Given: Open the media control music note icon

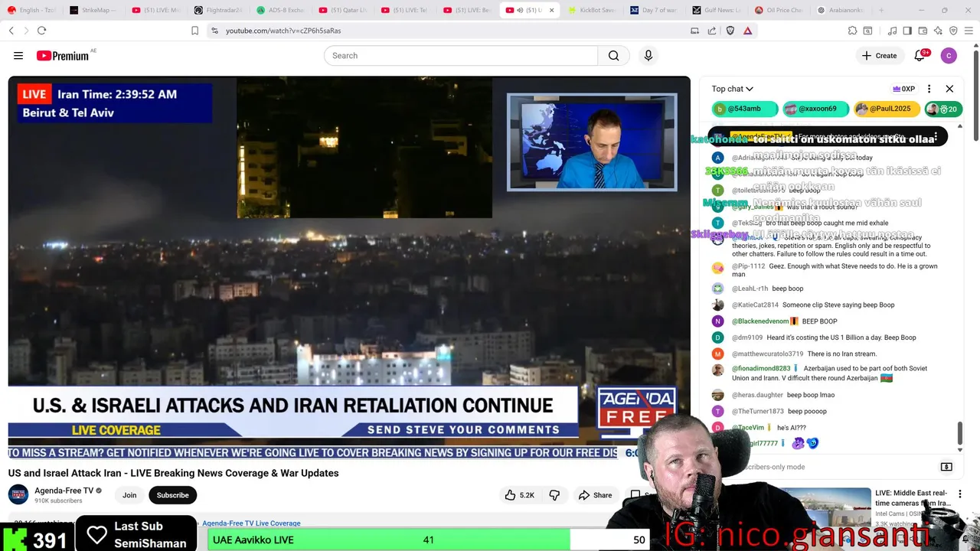Looking at the screenshot, I should [892, 31].
